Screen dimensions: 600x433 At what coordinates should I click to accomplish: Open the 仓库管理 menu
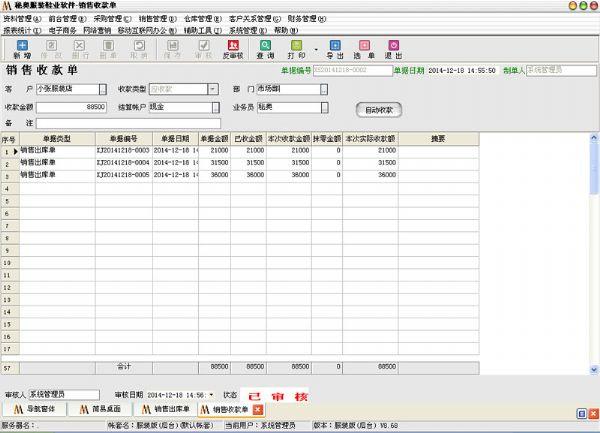click(x=203, y=19)
